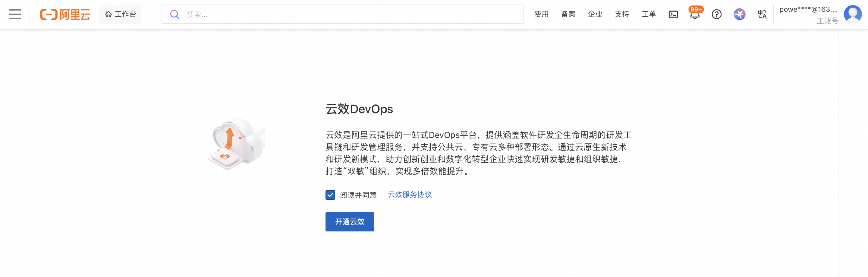The image size is (868, 277).
Task: Uncheck the 阅读并同意 checkbox
Action: [330, 195]
